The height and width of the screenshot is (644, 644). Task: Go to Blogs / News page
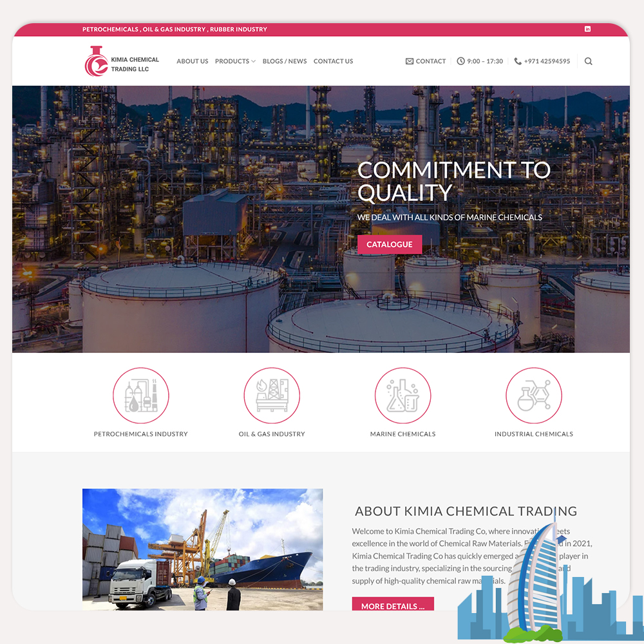(285, 61)
